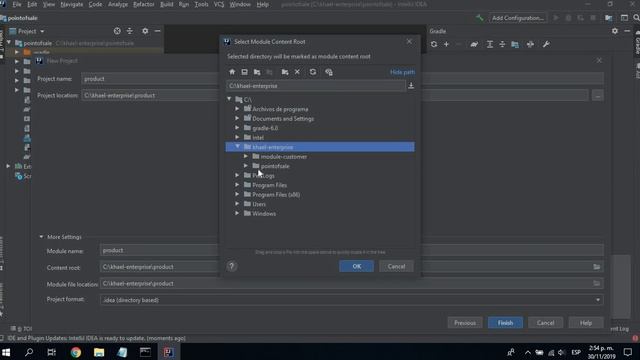
Task: Open the Tools menu
Action: [x=201, y=4]
